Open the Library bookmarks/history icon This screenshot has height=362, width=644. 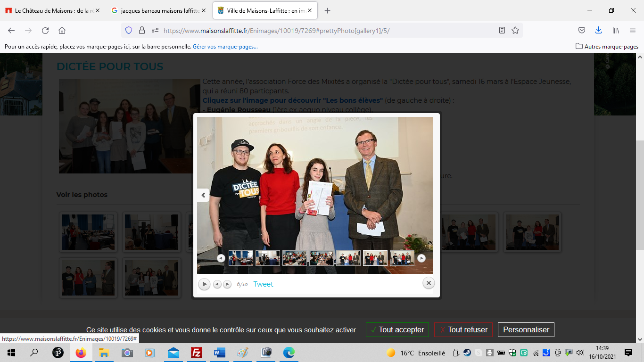(x=616, y=30)
